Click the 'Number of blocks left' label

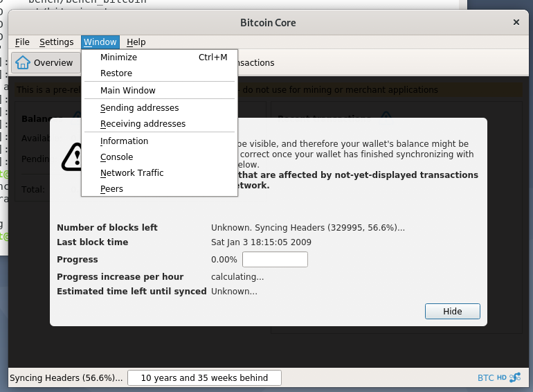107,227
